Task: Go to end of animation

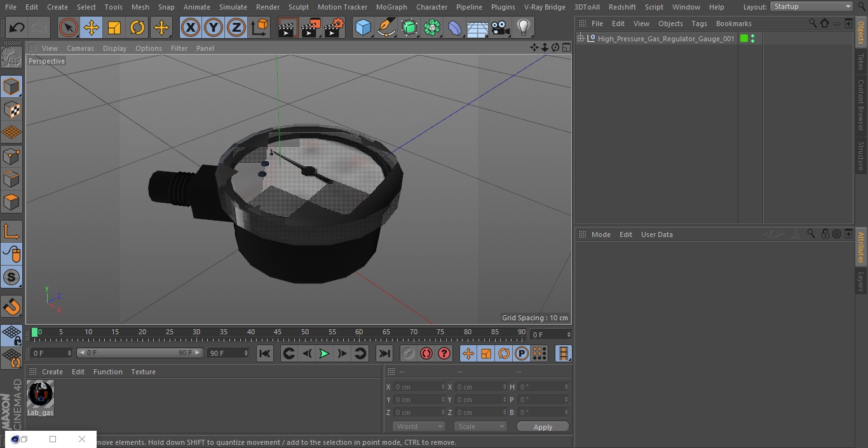Action: tap(384, 353)
